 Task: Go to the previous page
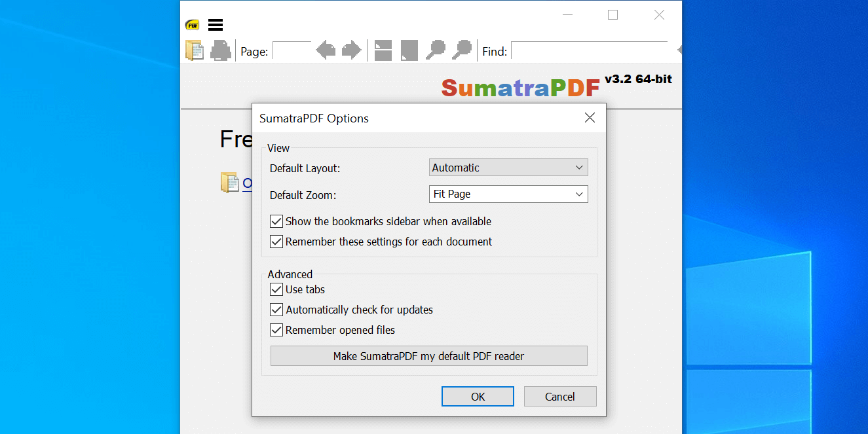pos(326,50)
